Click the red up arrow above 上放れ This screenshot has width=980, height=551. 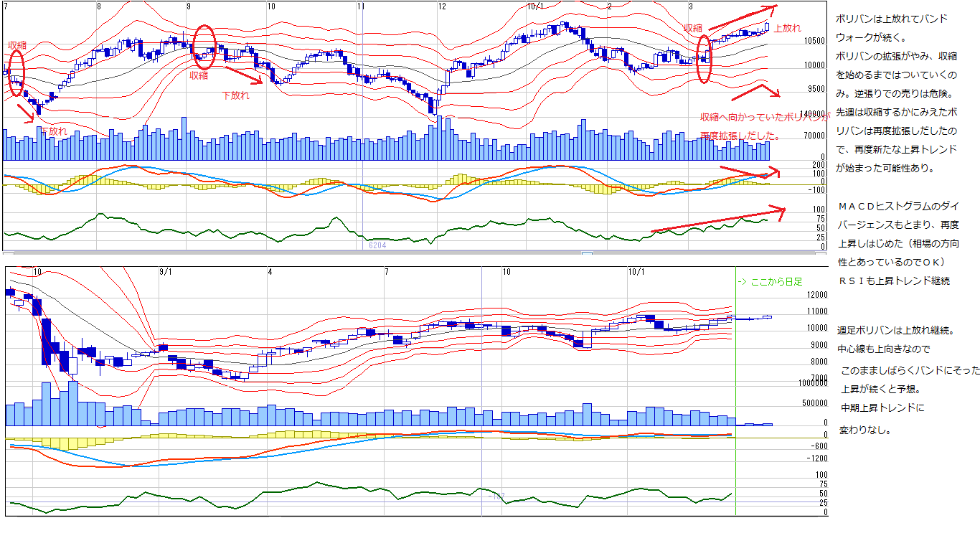(x=742, y=19)
